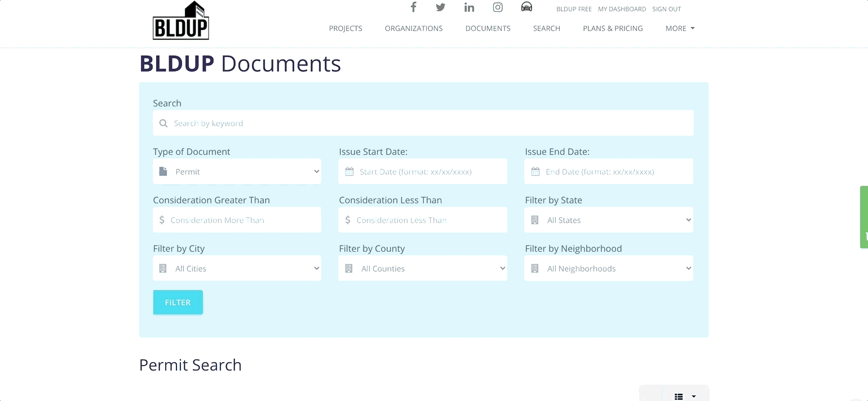Screen dimensions: 868x401
Task: Focus the Start Date input field
Action: pos(423,171)
